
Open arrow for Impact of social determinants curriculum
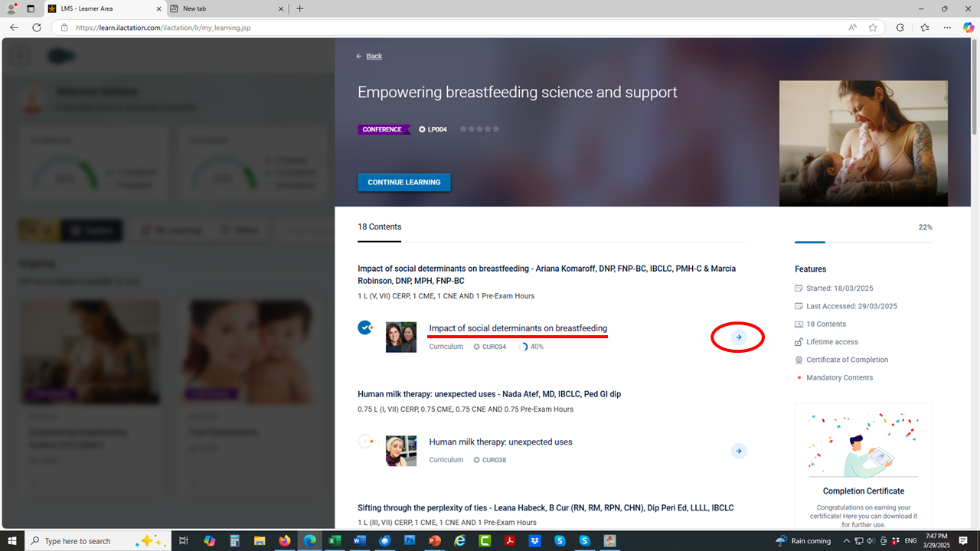[x=738, y=337]
